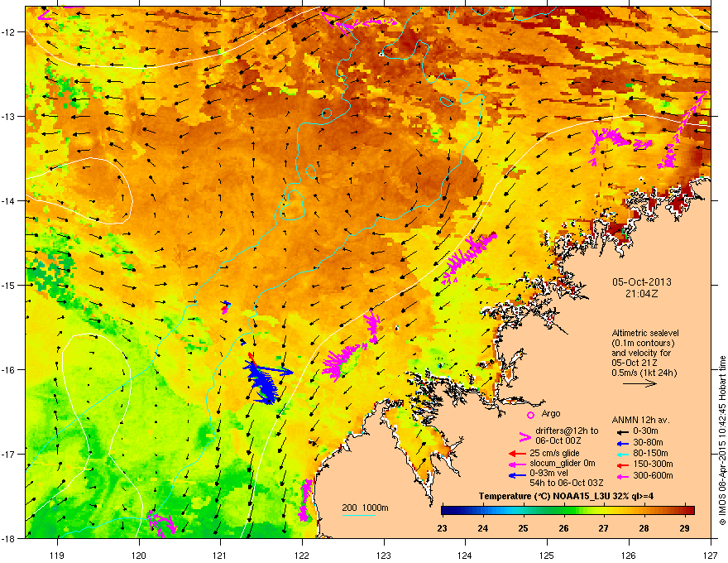The image size is (728, 563).
Task: Click the colorbar tick label 24
Action: [x=482, y=528]
